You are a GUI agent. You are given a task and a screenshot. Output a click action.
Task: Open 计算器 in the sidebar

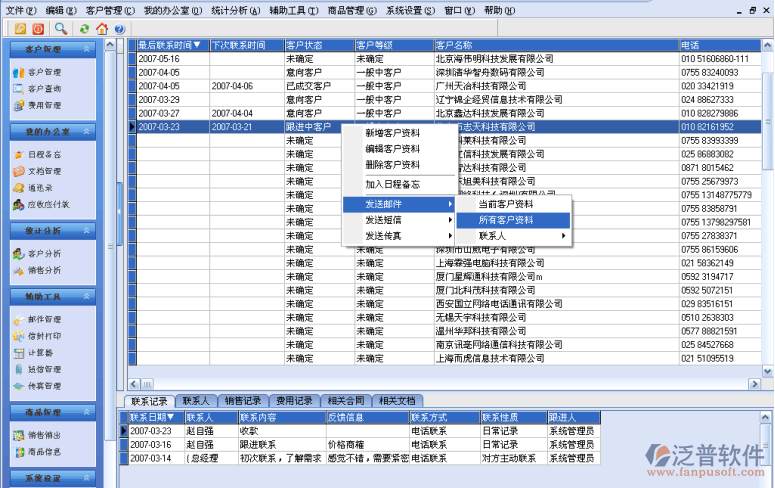[x=33, y=353]
